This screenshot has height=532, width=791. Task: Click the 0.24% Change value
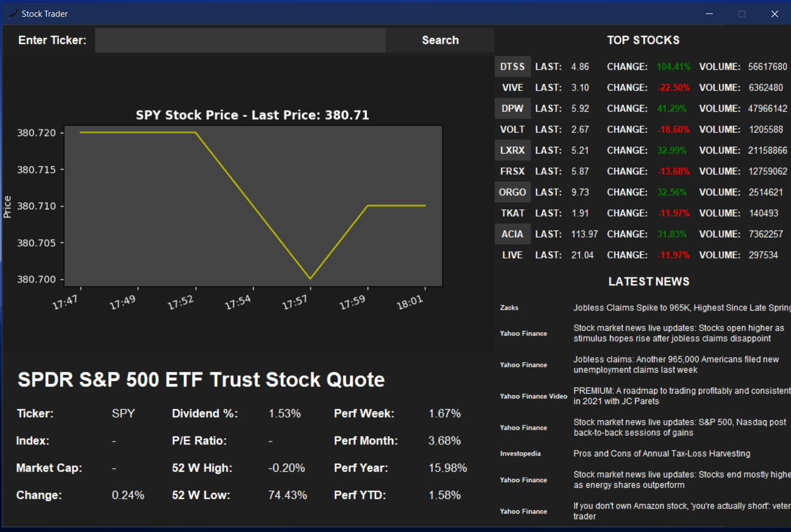pos(128,495)
